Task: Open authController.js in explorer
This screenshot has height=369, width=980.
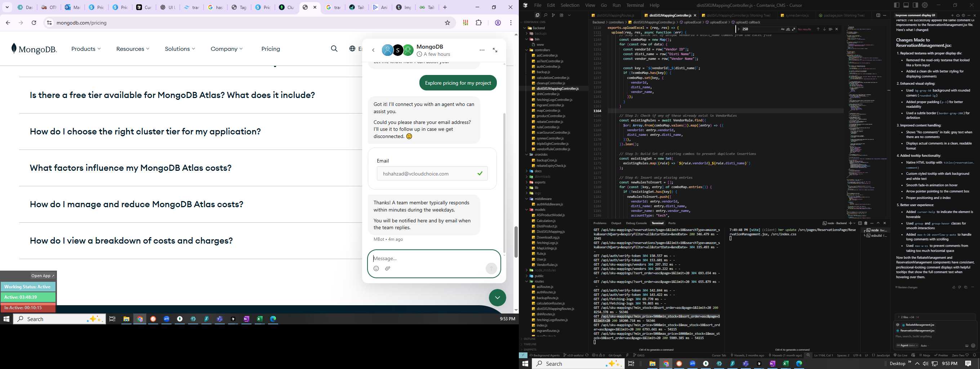Action: click(548, 67)
